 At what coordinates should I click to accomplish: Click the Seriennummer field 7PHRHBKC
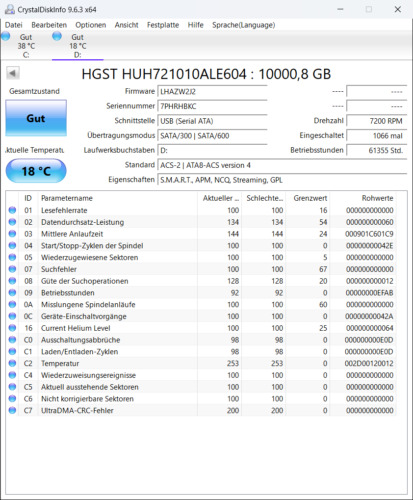pos(212,106)
